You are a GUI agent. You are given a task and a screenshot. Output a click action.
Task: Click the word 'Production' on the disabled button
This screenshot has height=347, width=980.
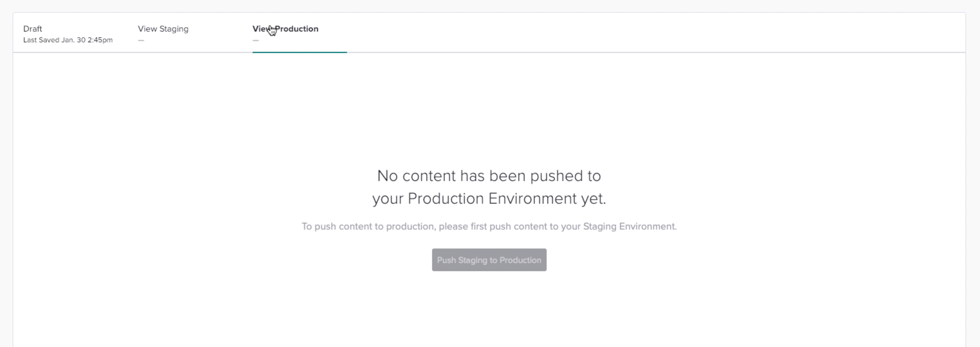(x=520, y=260)
